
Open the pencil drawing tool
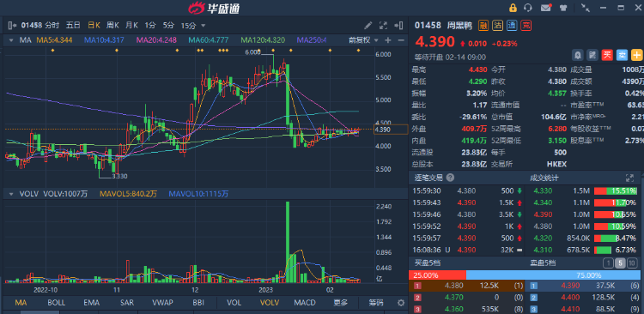coord(368,26)
